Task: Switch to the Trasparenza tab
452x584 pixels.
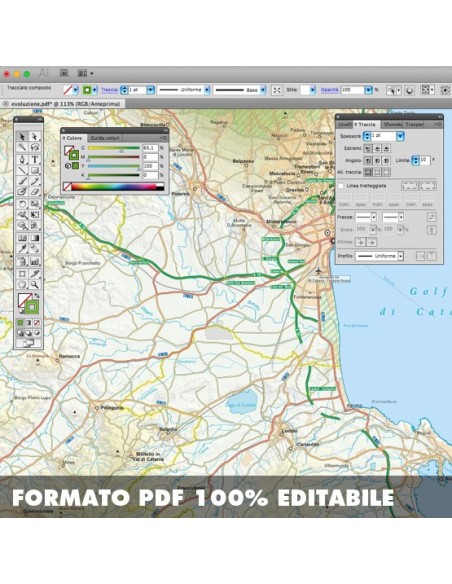Action: point(415,124)
